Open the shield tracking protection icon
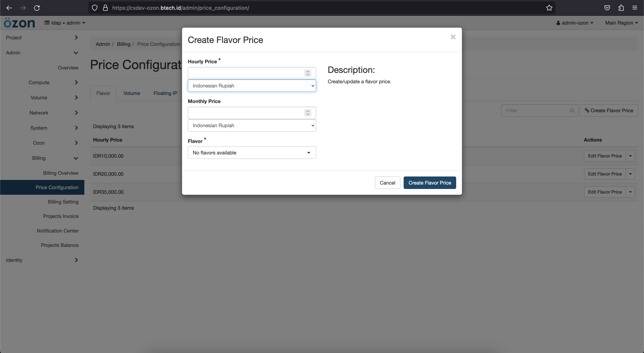644x353 pixels. [94, 8]
